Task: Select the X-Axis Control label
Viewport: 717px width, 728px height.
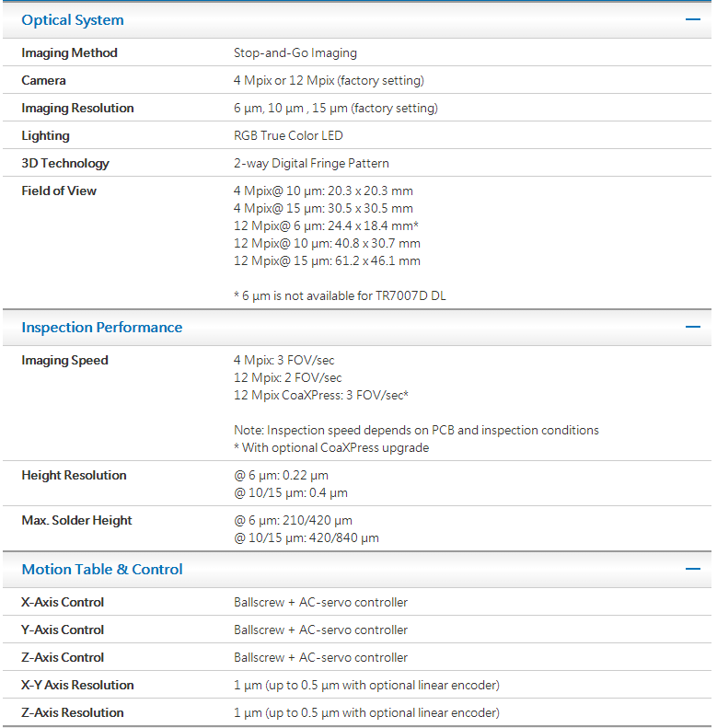Action: 64,603
